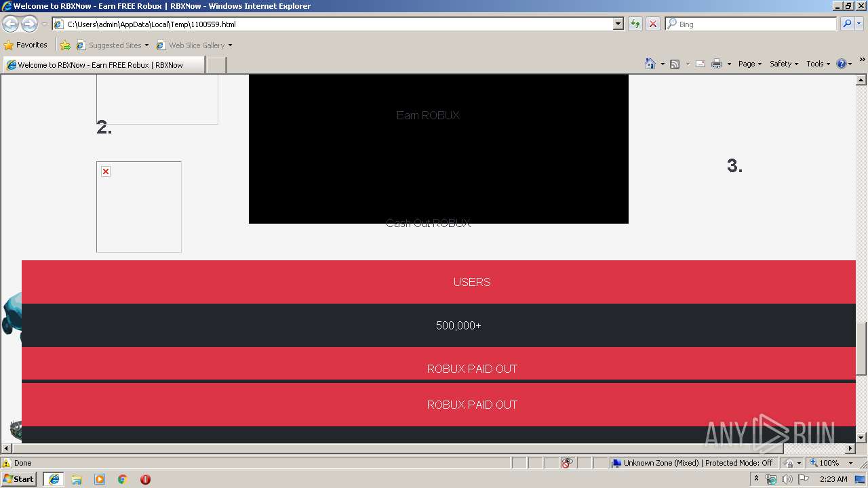Click the vertical scrollbar up arrow
868x488 pixels.
tap(861, 80)
